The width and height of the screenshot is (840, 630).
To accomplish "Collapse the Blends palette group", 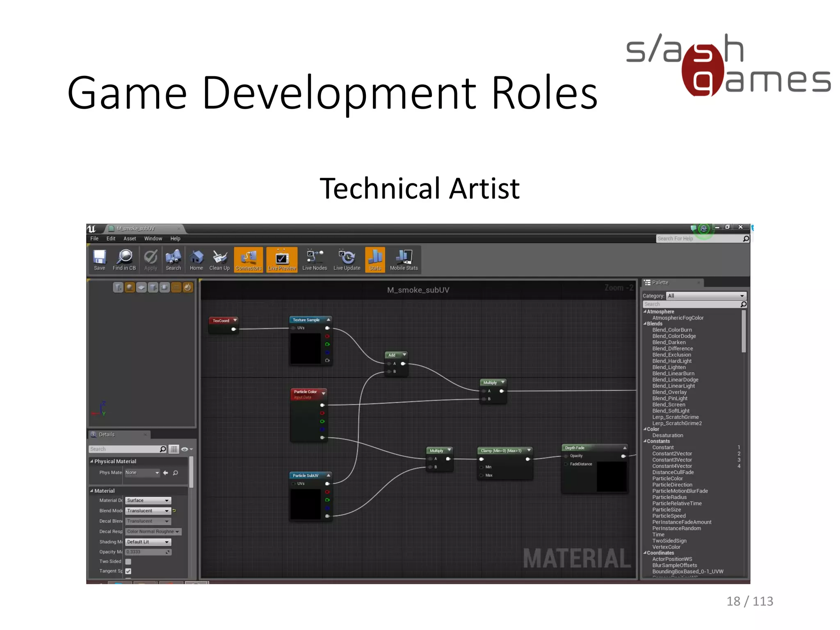I will click(x=645, y=324).
